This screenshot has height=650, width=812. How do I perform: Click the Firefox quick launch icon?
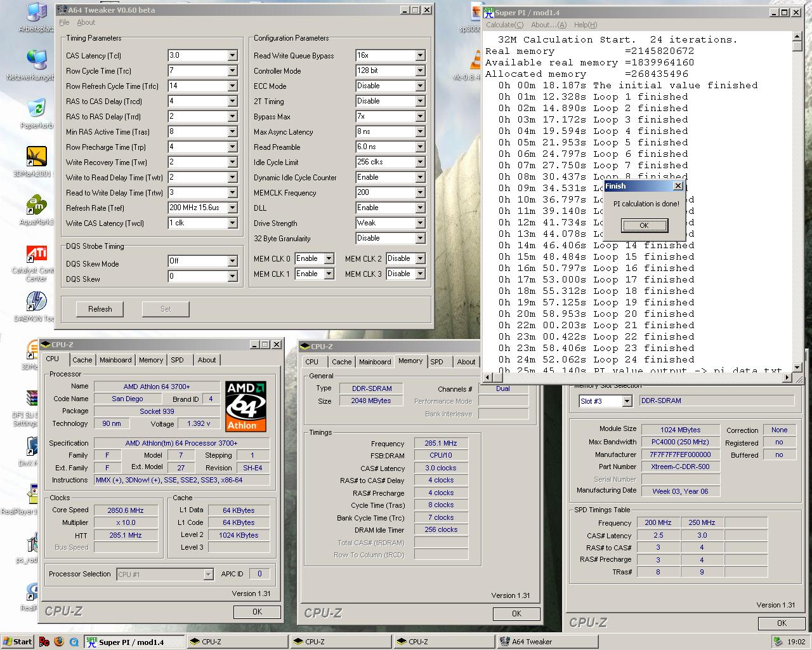pyautogui.click(x=59, y=642)
